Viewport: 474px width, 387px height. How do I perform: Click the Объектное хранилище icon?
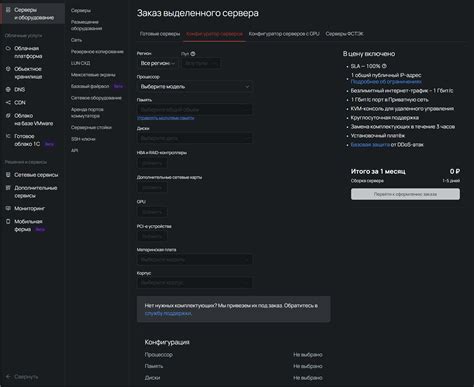coord(8,69)
